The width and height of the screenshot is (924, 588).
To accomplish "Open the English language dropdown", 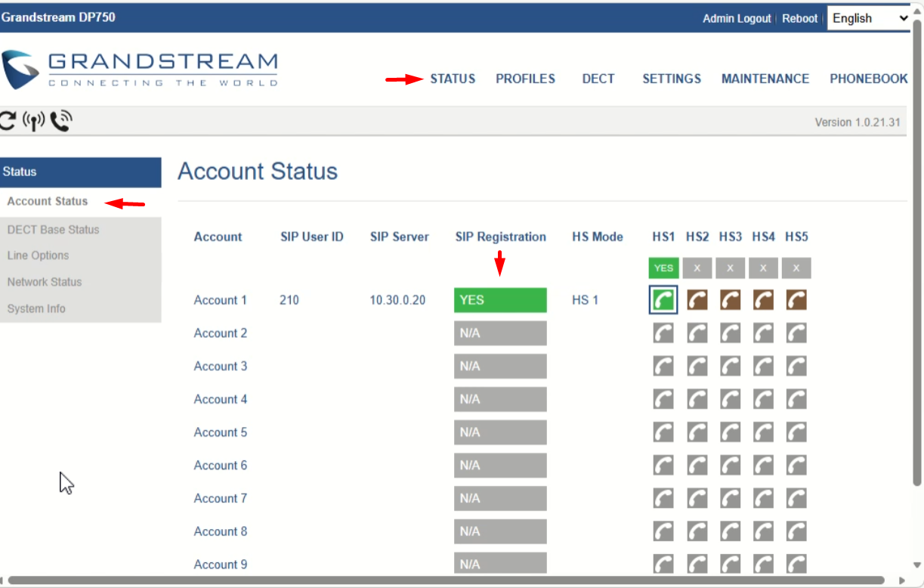I will point(870,18).
